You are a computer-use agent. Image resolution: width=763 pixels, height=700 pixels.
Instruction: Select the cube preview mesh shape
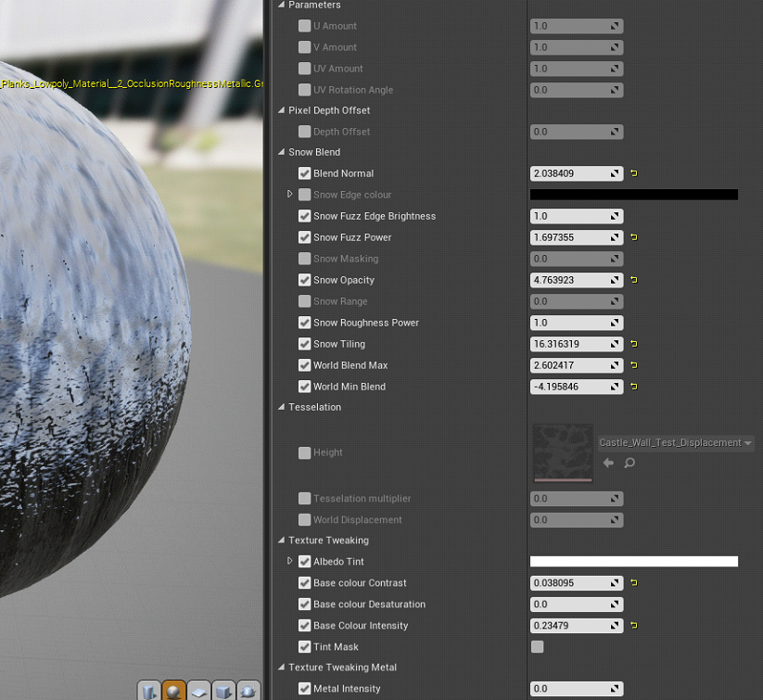tap(223, 691)
